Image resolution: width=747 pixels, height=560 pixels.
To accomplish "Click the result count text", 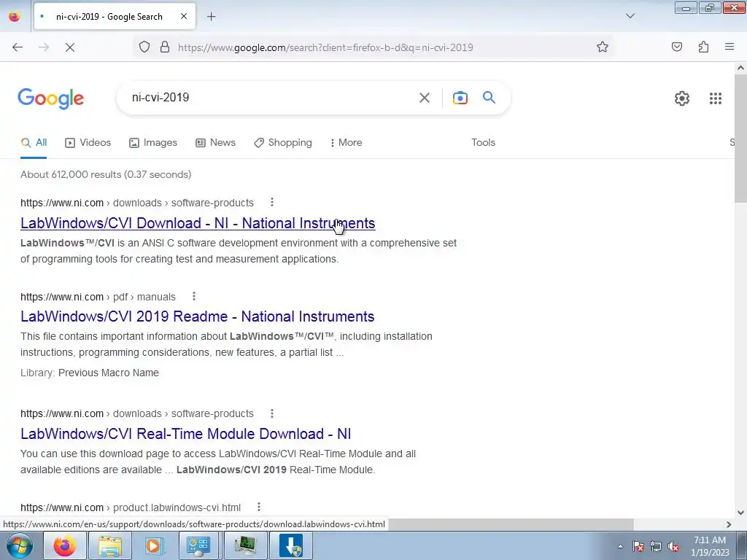I will (106, 174).
